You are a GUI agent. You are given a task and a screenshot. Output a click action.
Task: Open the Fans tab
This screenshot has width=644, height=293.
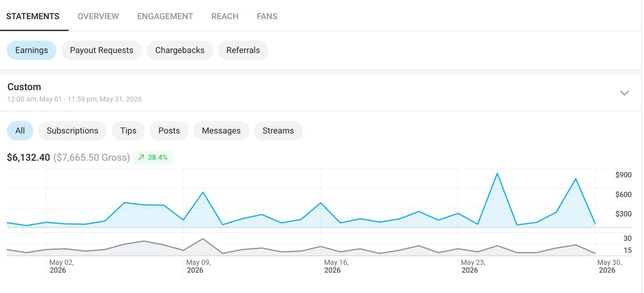267,16
